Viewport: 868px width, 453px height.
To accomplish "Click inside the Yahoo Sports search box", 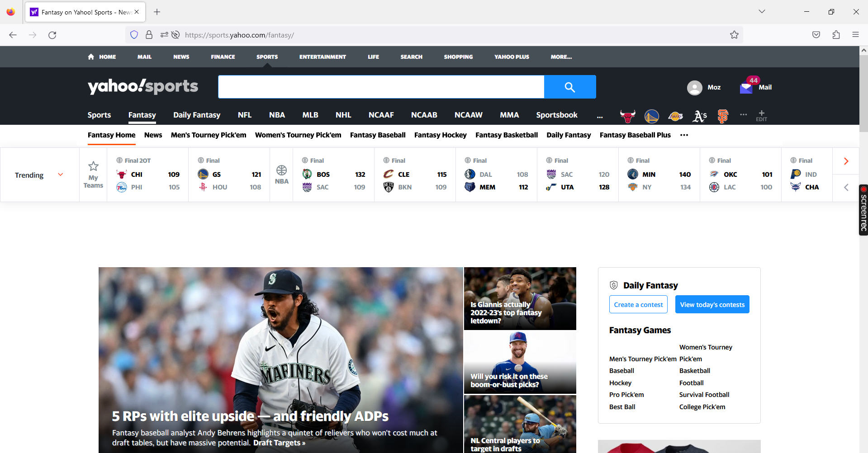I will 381,86.
